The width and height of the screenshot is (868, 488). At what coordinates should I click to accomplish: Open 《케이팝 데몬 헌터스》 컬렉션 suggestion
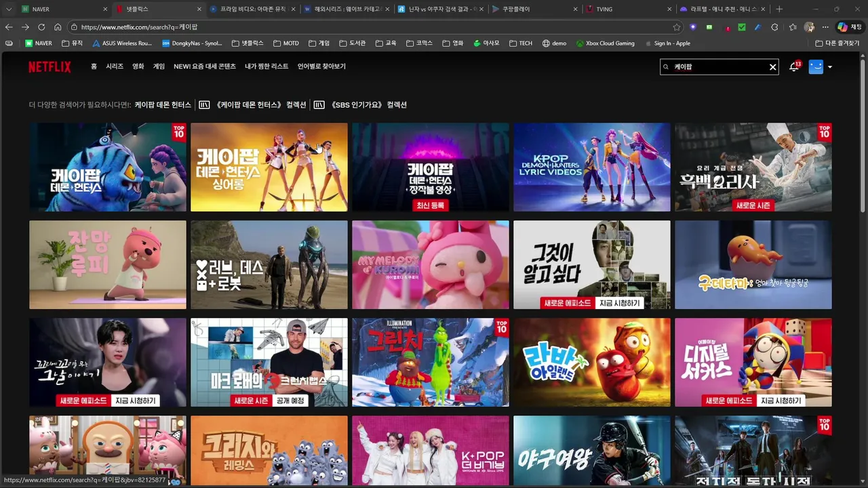253,105
